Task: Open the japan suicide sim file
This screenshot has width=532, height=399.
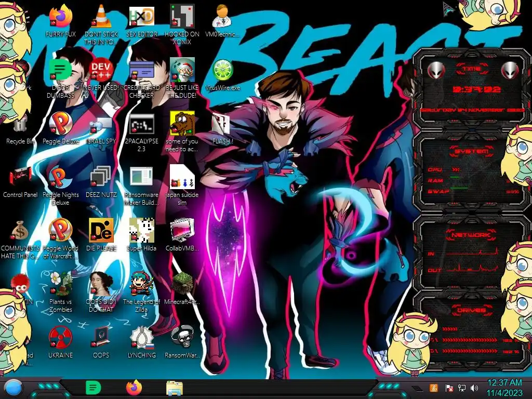Action: coord(182,178)
